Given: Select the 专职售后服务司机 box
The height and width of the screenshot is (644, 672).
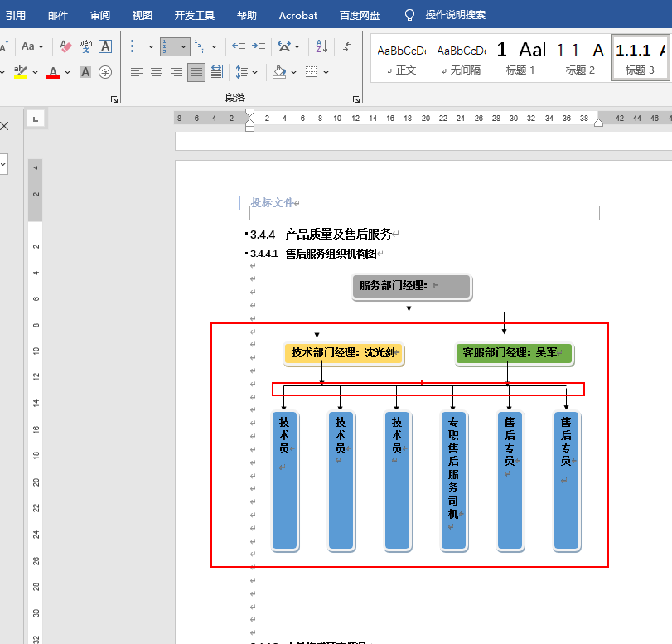Looking at the screenshot, I should coord(453,480).
